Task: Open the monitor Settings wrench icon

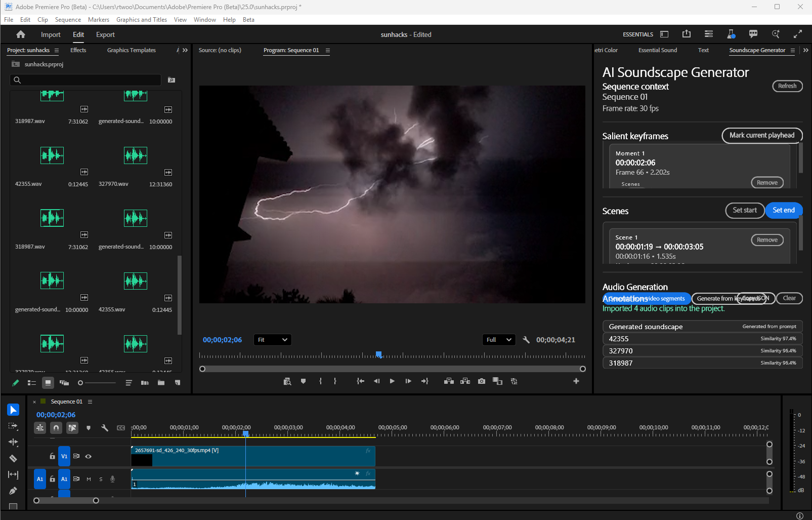Action: pyautogui.click(x=526, y=340)
